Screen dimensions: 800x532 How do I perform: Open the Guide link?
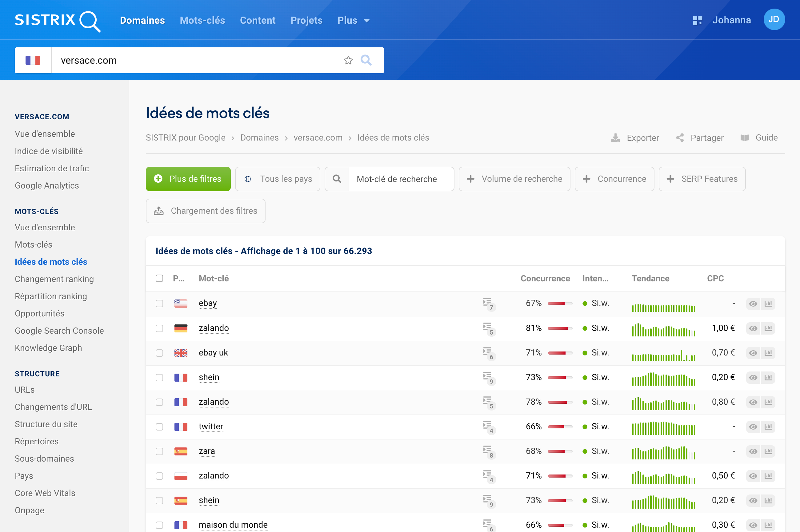(759, 138)
